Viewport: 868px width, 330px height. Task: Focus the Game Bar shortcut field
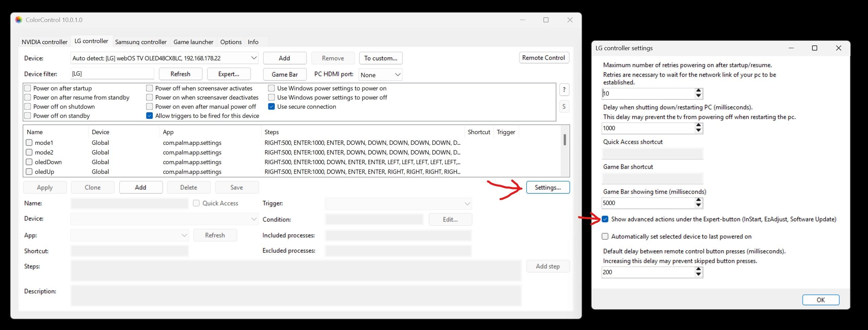click(x=653, y=178)
